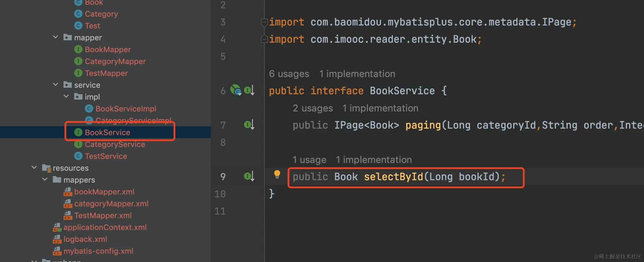
Task: Open the TestMapper interface
Action: (x=106, y=73)
